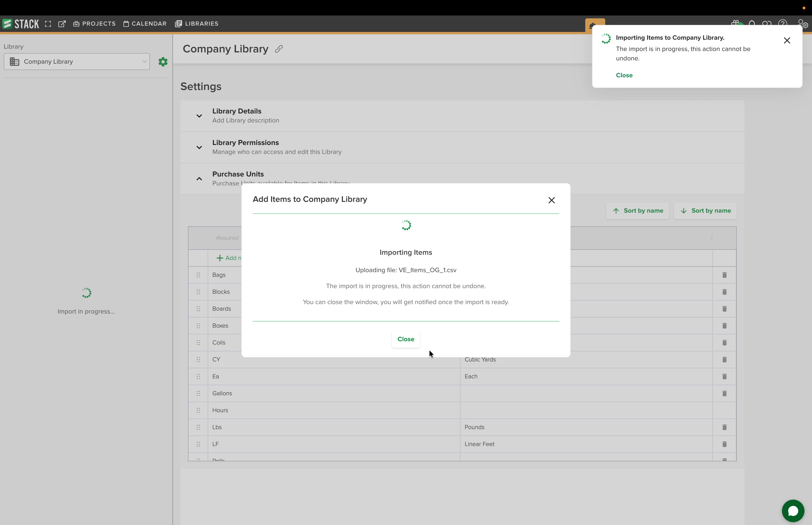Screen dimensions: 812x525
Task: Click Close link in the import notification
Action: point(624,75)
